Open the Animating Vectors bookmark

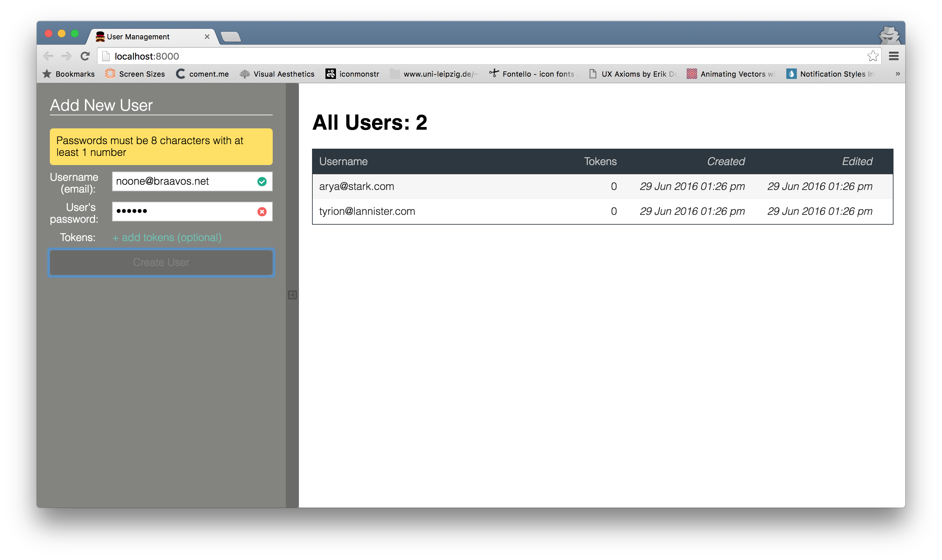click(x=731, y=74)
